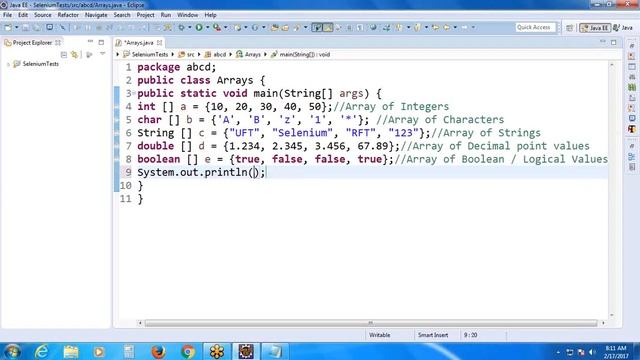Toggle Link with Editor in Project Explorer
The image size is (640, 360).
[x=75, y=55]
